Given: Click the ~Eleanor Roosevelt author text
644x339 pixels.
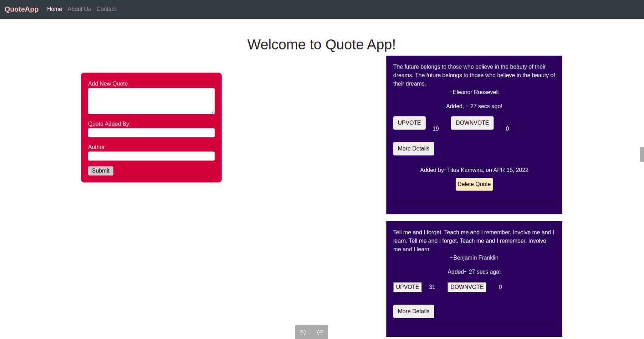Looking at the screenshot, I should coord(474,92).
